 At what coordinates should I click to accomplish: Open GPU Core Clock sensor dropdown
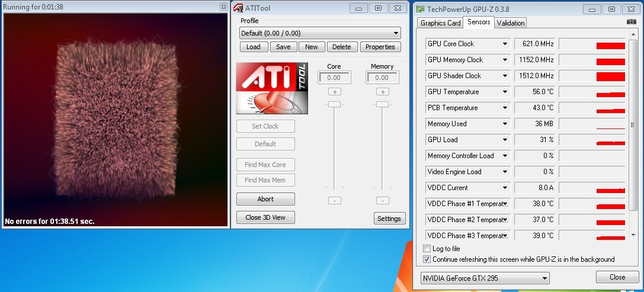(505, 44)
